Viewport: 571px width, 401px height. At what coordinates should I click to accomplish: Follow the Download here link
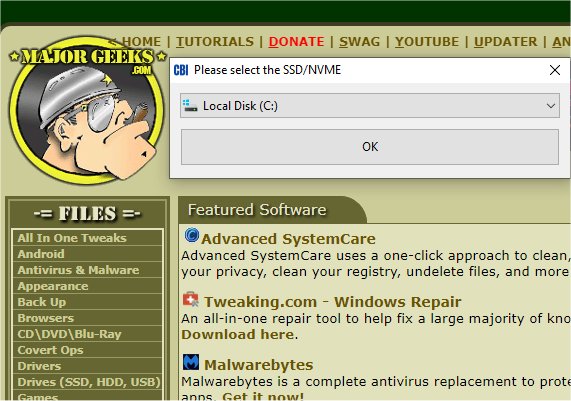[x=238, y=334]
